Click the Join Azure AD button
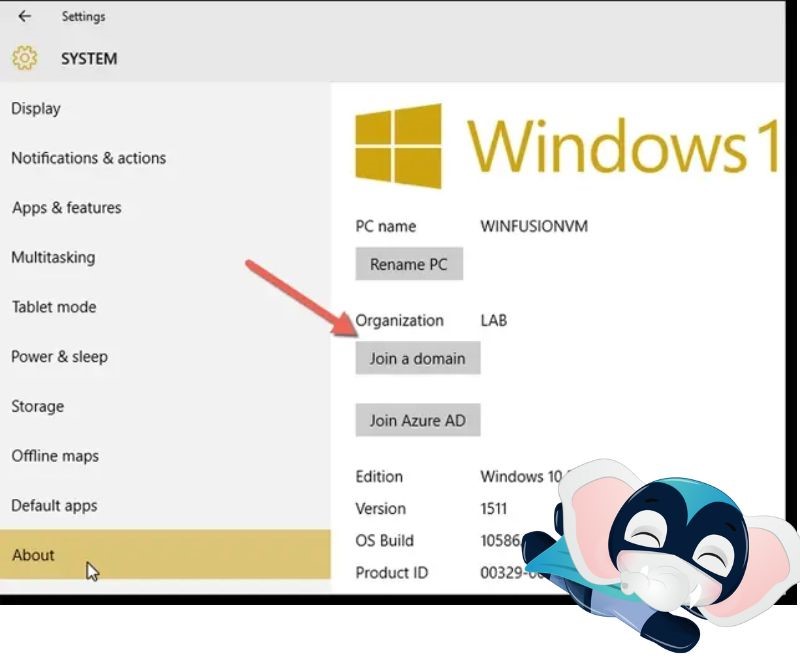Viewport: 800px width, 666px height. 418,420
